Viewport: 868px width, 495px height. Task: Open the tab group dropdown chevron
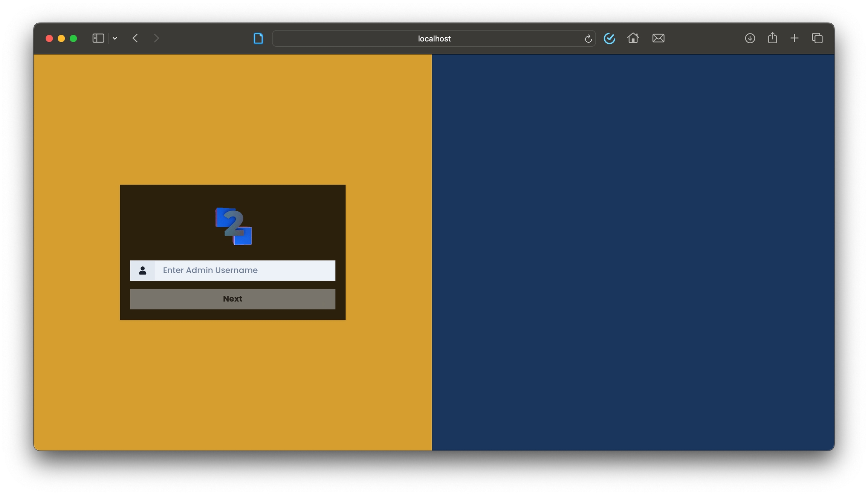(115, 38)
